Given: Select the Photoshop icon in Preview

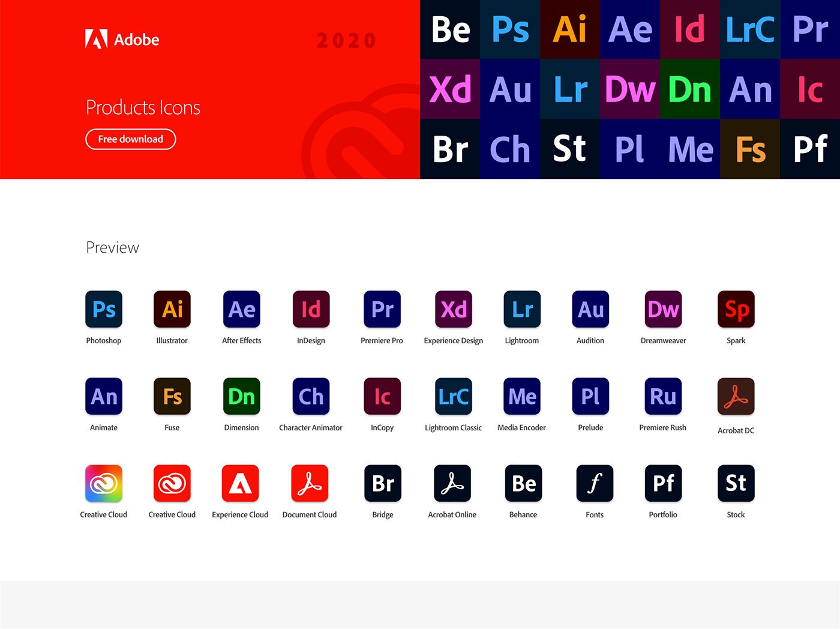Looking at the screenshot, I should tap(104, 309).
